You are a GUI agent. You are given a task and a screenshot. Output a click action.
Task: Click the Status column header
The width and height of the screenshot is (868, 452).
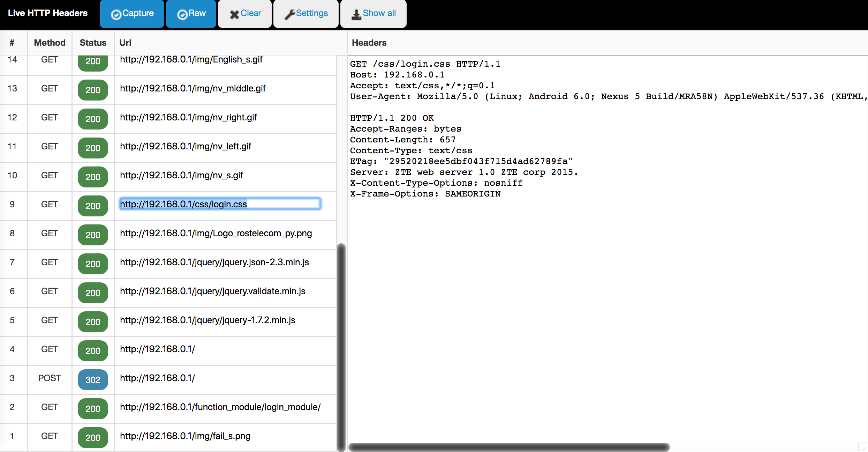tap(93, 43)
